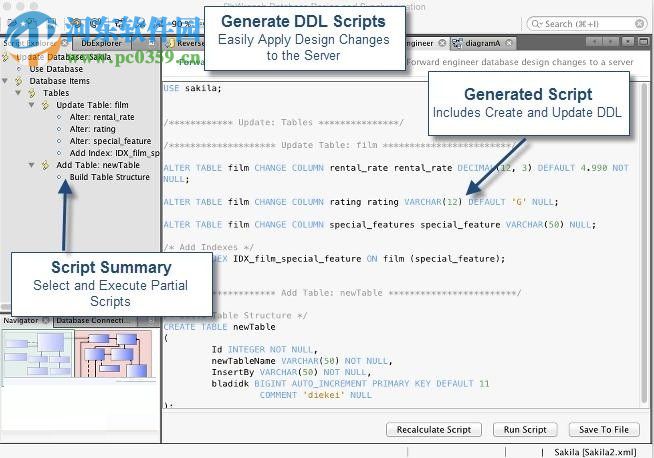Collapse the Tables node

[x=18, y=93]
